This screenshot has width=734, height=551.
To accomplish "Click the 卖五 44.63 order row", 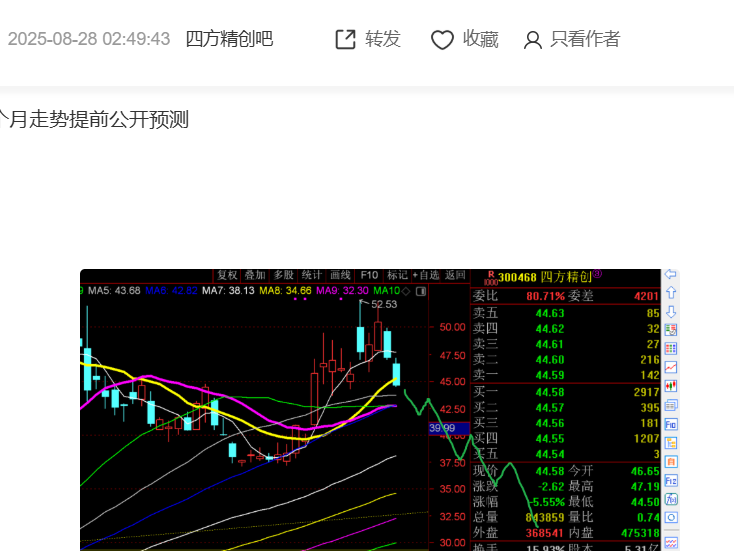I will pos(565,313).
